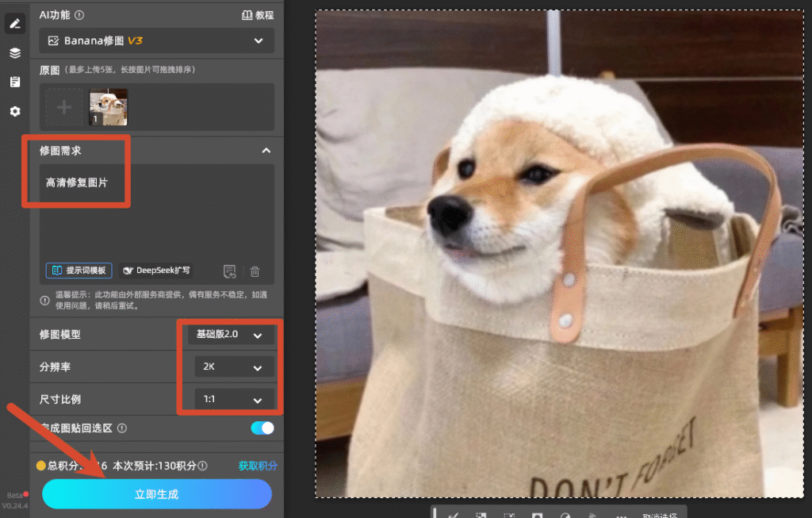Click the plus tile to add source image
812x518 pixels.
click(x=64, y=107)
